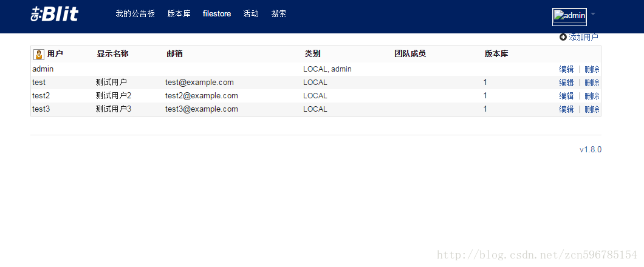The height and width of the screenshot is (267, 644).
Task: Open the filestore menu item
Action: (x=217, y=13)
